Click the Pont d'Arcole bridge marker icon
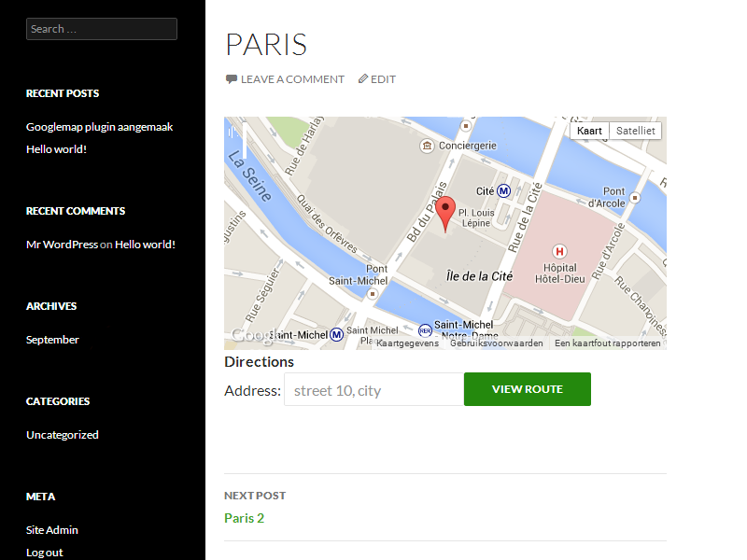This screenshot has height=560, width=747. (x=635, y=198)
